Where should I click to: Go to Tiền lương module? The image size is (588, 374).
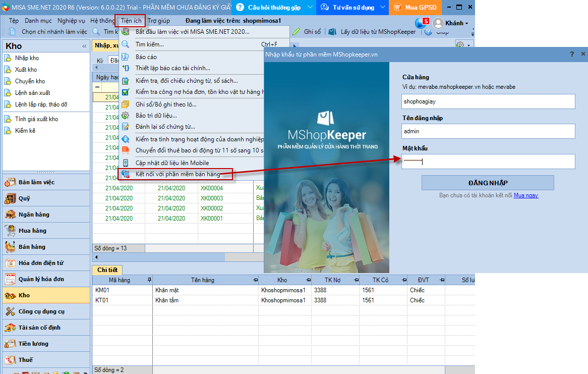coord(46,344)
